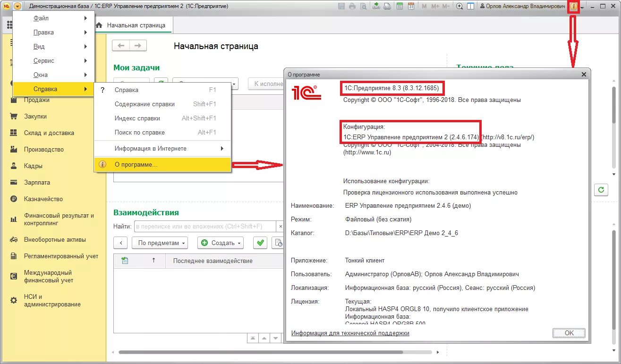Choose Индекс справки in the submenu
621x364 pixels.
point(162,119)
